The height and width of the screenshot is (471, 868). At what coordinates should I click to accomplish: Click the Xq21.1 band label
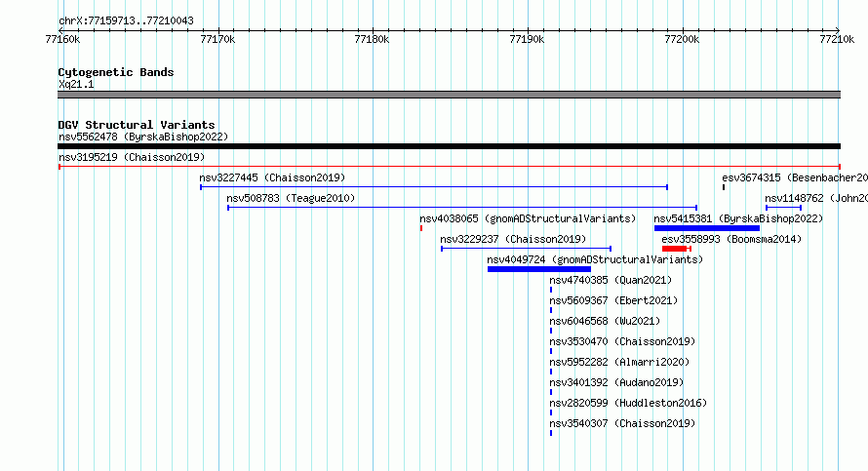[x=76, y=84]
